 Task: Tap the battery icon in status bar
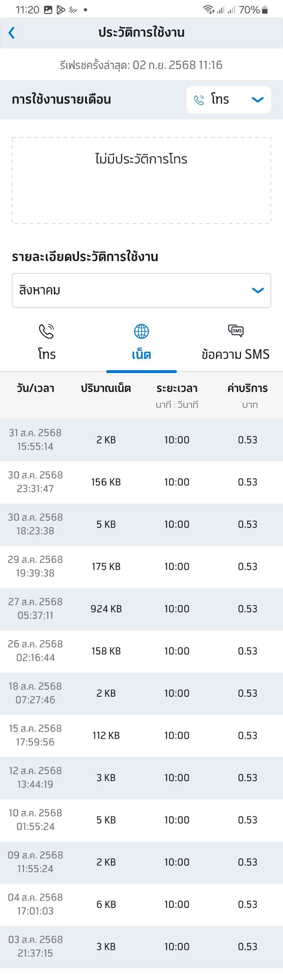point(265,10)
